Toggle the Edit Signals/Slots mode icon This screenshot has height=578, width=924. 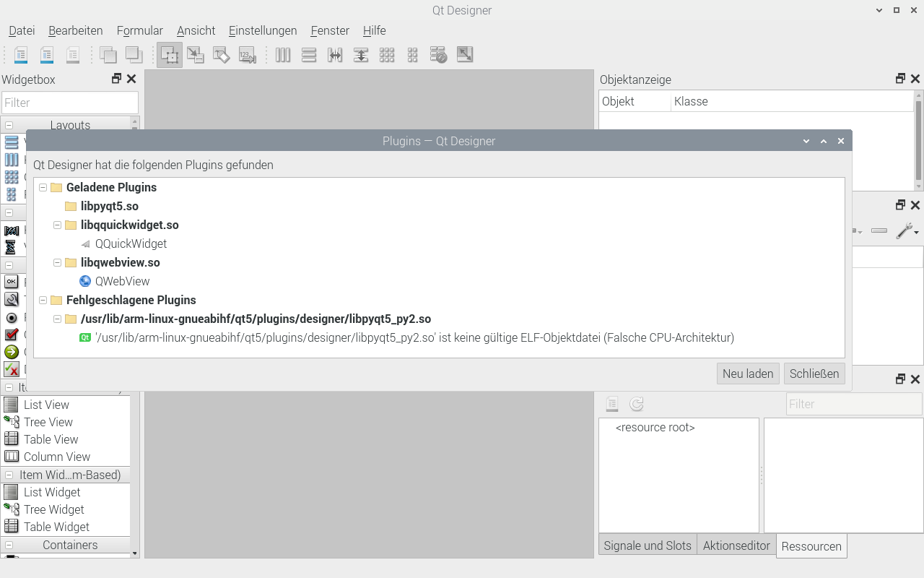196,55
